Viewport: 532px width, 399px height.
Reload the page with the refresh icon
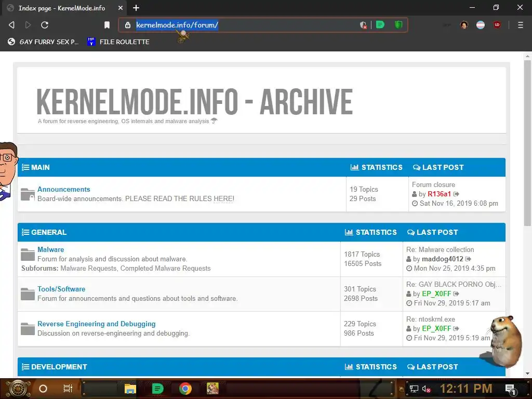[45, 25]
